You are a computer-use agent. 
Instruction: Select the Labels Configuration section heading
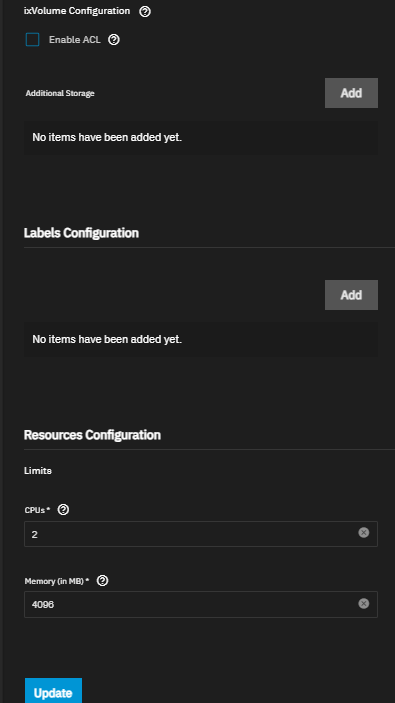tap(81, 233)
